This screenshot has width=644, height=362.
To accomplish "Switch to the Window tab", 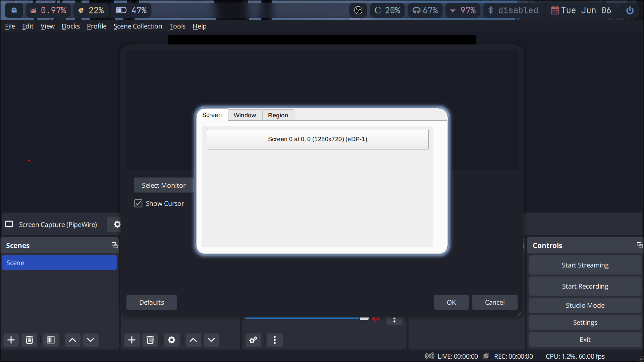I will tap(245, 115).
